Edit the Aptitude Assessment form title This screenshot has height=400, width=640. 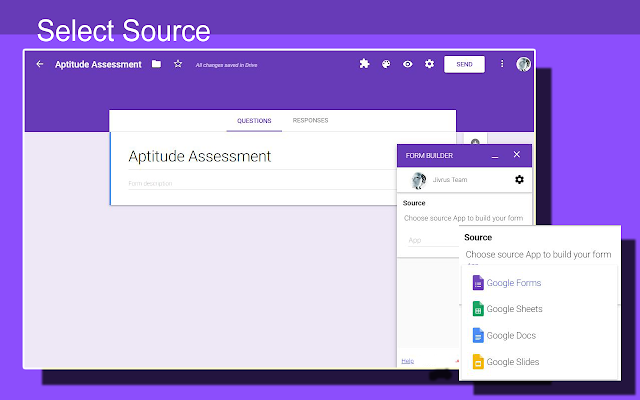[x=200, y=156]
